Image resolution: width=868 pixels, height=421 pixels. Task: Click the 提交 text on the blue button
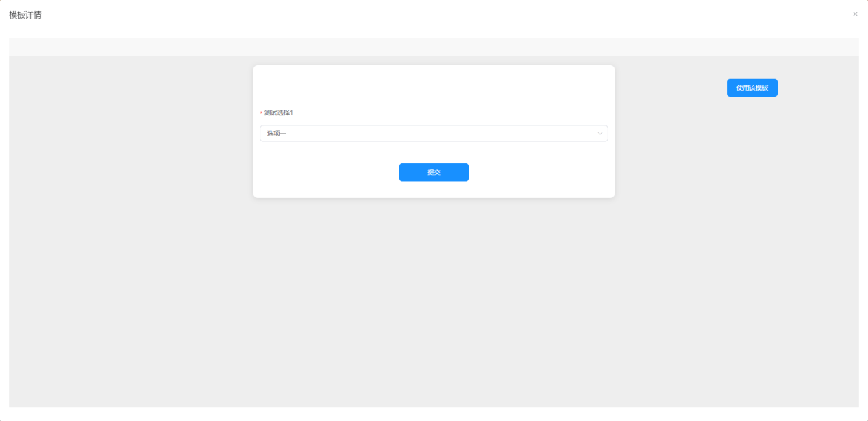click(434, 172)
